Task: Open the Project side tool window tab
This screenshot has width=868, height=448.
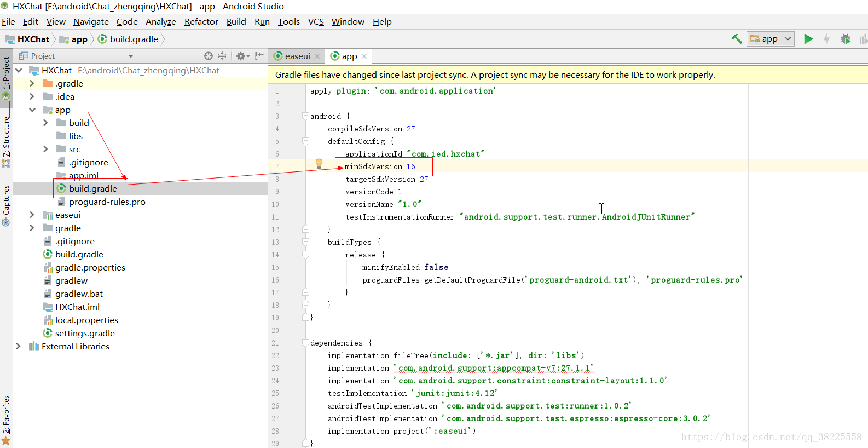Action: 6,77
